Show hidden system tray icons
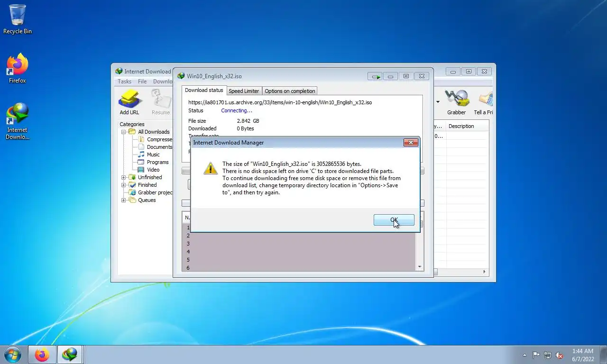This screenshot has width=607, height=364. 524,355
